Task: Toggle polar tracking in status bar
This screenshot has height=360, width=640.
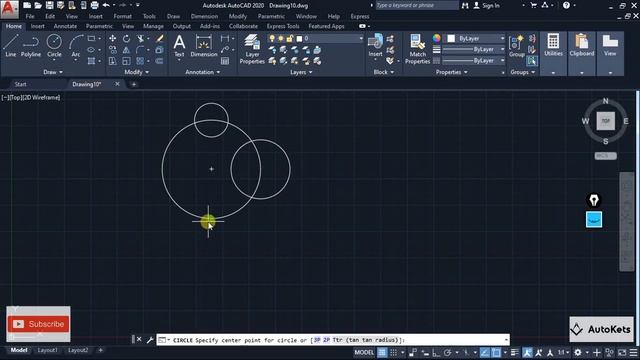Action: click(x=448, y=352)
